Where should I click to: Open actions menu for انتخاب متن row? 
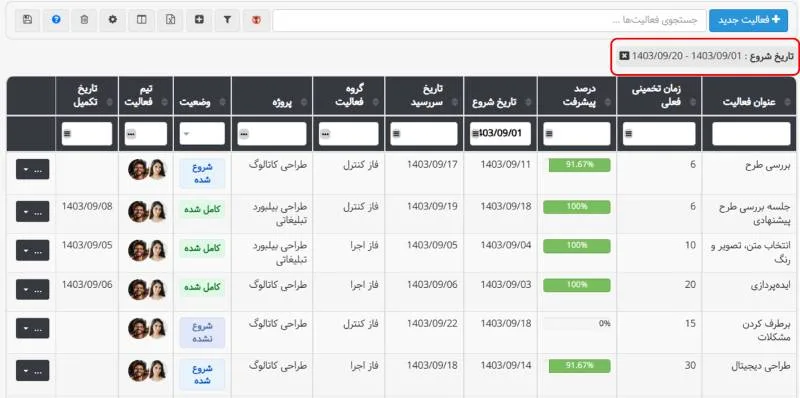(33, 251)
